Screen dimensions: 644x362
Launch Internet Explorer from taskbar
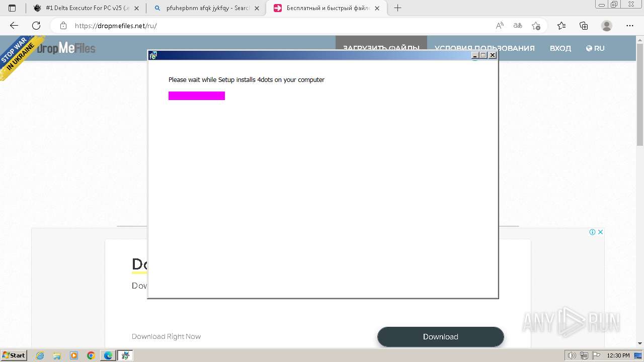[x=40, y=355]
